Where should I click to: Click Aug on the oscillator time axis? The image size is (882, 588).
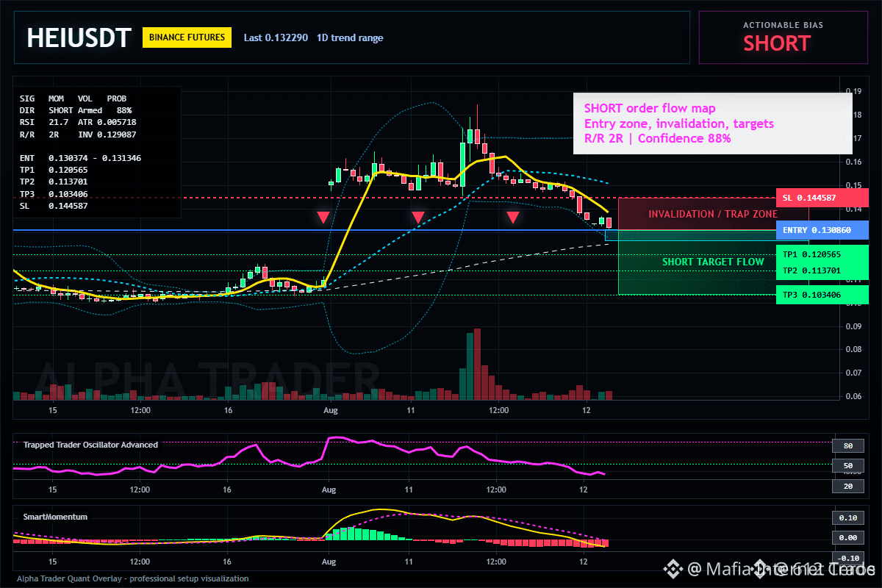click(x=329, y=490)
